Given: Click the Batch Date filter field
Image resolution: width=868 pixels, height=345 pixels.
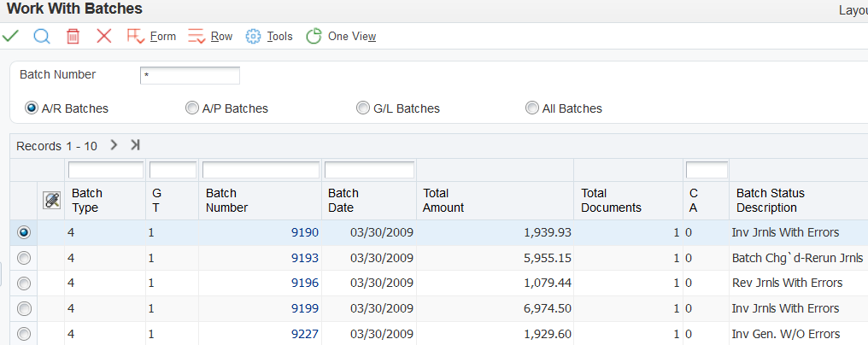Looking at the screenshot, I should click(369, 170).
